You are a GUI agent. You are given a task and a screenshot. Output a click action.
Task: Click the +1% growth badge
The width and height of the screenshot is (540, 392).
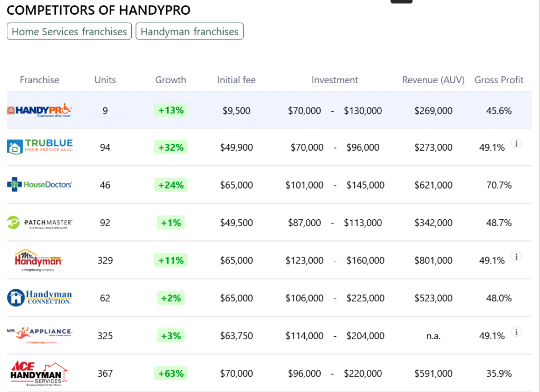(171, 223)
